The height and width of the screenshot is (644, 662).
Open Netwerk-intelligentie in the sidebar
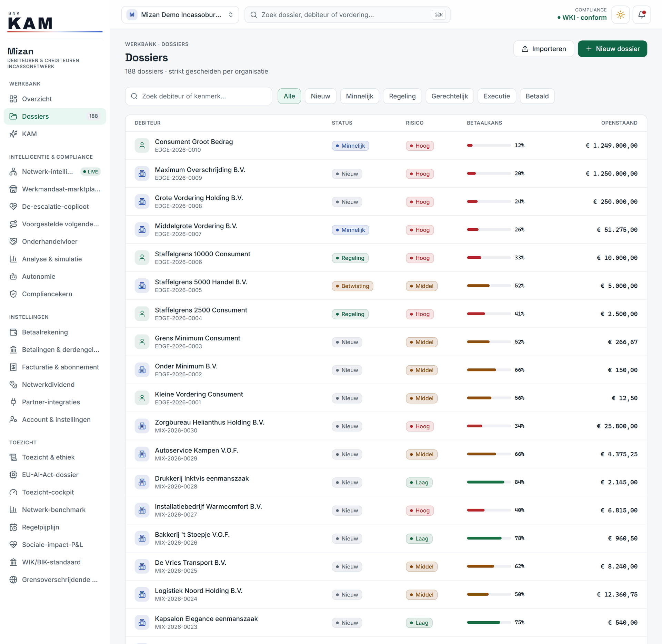click(55, 172)
